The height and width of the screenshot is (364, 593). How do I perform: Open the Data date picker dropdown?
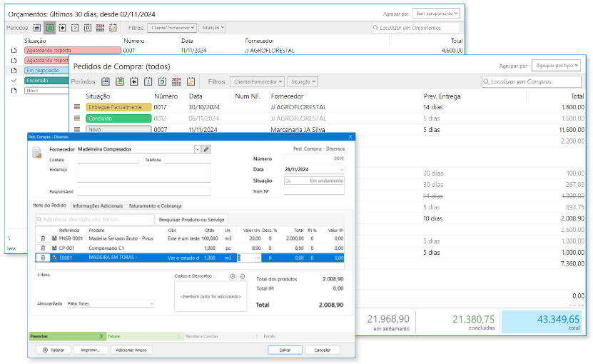coord(341,170)
